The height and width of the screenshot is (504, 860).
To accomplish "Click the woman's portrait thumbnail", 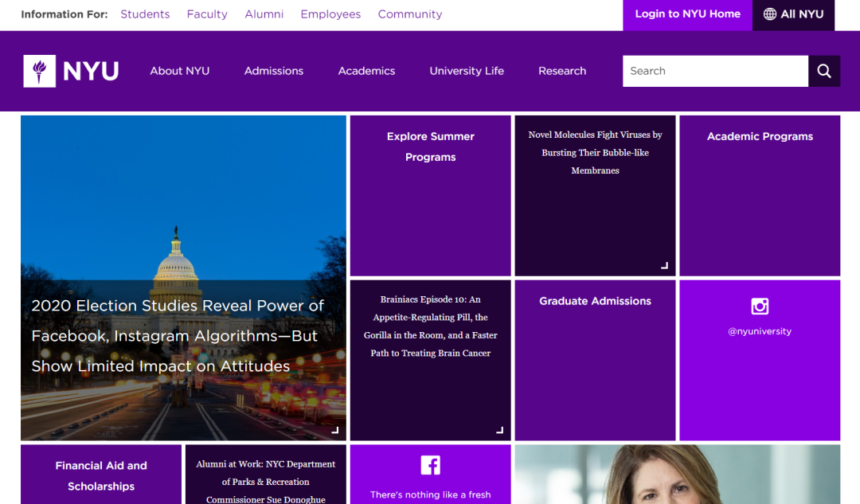I will pyautogui.click(x=678, y=475).
